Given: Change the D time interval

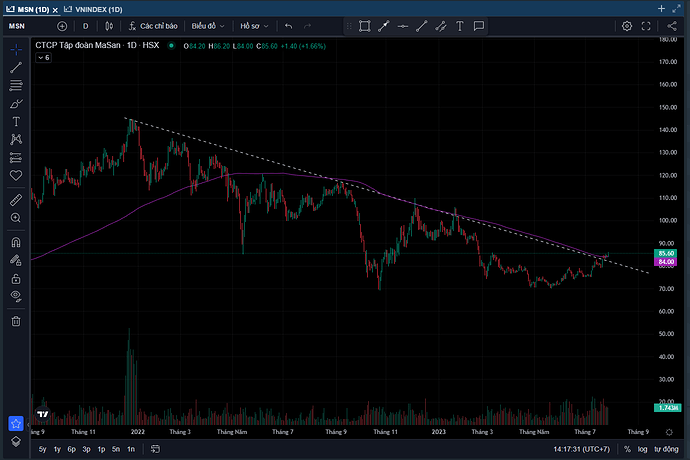Looking at the screenshot, I should pyautogui.click(x=85, y=26).
